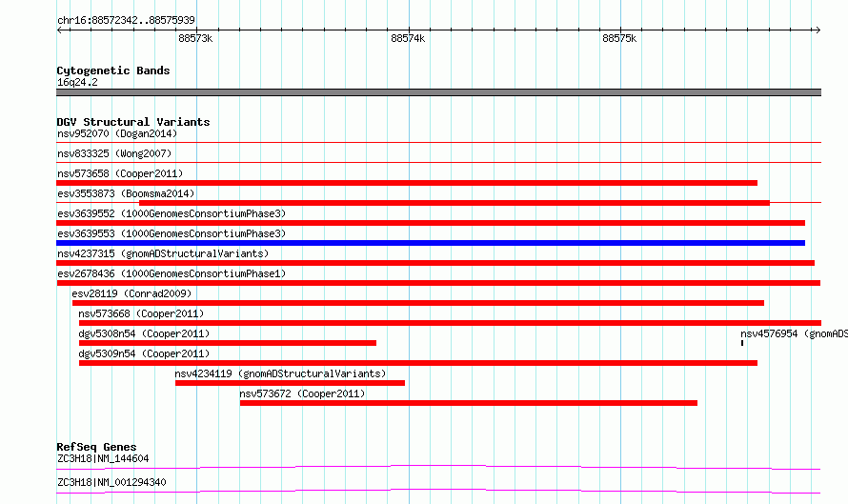Click the nsv573658 (Cooper2011) label
Viewport: 848px width, 504px height.
click(x=120, y=173)
